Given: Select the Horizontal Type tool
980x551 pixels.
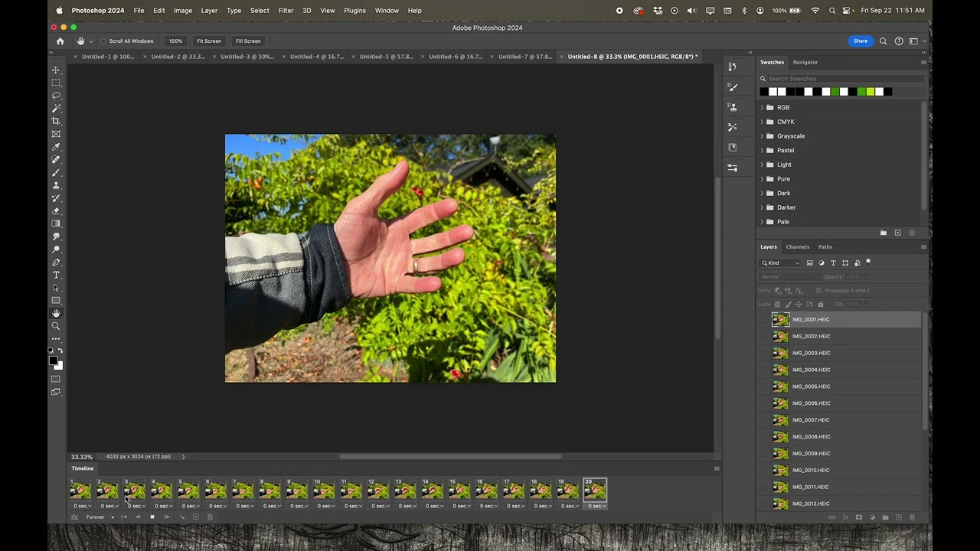Looking at the screenshot, I should point(56,275).
